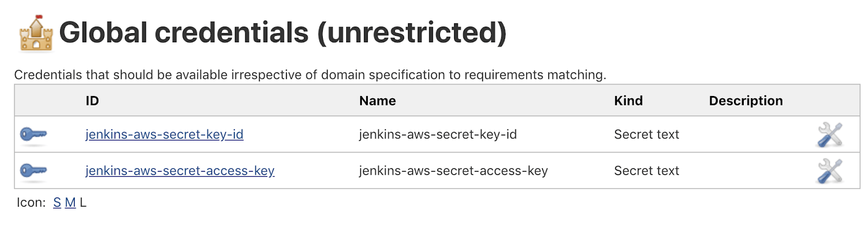Open the jenkins-aws-secret-access-key credential link
This screenshot has width=868, height=230.
pyautogui.click(x=180, y=171)
